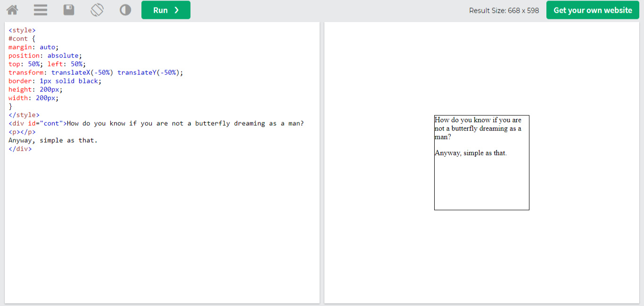The width and height of the screenshot is (644, 306).
Task: Click the Result Size label
Action: coord(504,10)
